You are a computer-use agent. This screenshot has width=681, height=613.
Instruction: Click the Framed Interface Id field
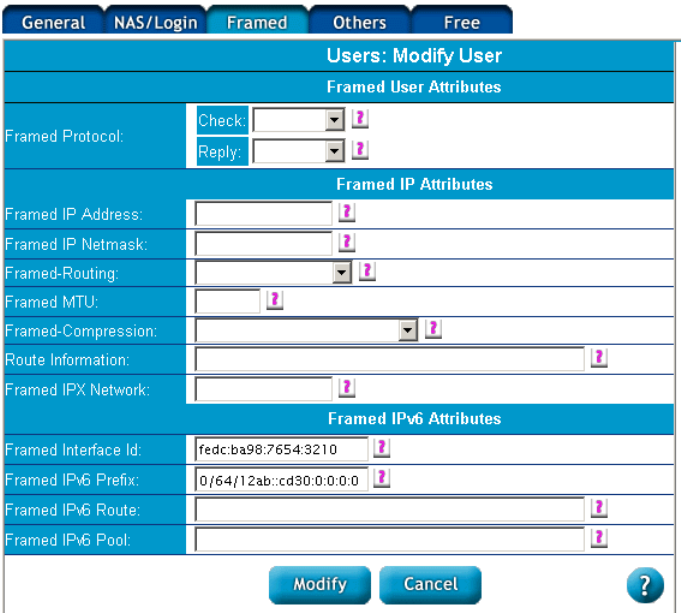click(281, 449)
